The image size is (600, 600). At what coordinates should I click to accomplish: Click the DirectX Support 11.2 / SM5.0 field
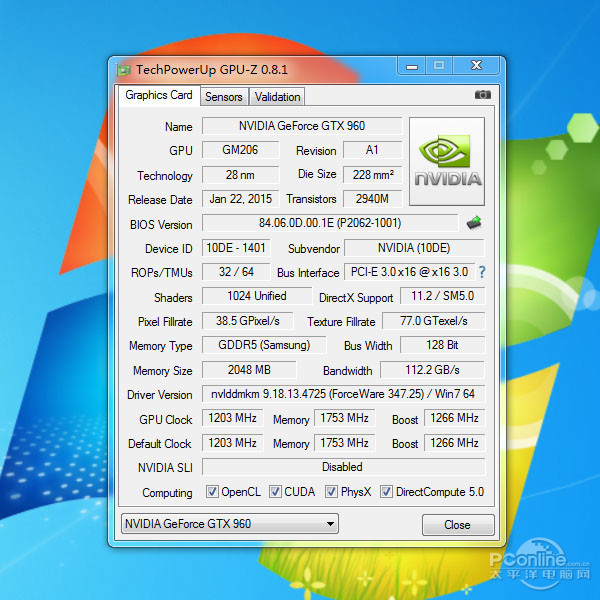[x=442, y=296]
